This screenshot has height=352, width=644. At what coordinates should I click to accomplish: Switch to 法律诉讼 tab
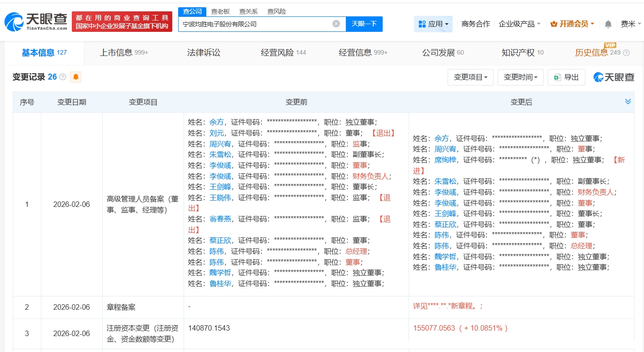pos(204,53)
